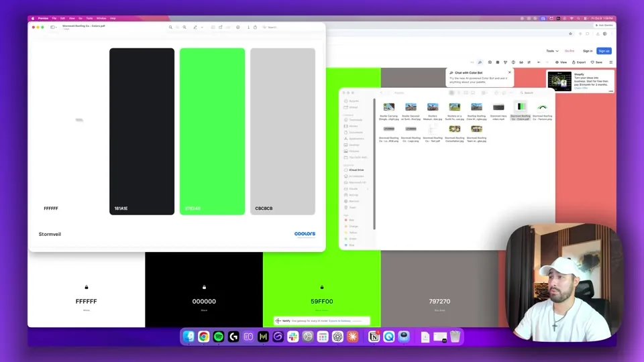Open Notion from the Dock
The height and width of the screenshot is (362, 644).
coord(374,337)
